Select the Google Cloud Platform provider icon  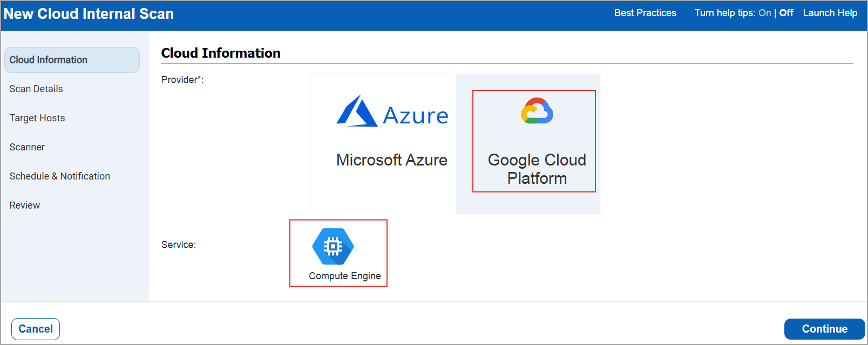537,111
